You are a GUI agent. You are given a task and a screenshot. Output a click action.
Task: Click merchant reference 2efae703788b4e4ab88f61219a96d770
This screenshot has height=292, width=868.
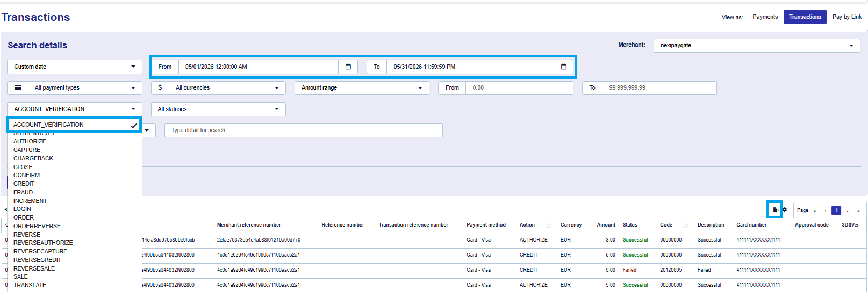point(259,240)
